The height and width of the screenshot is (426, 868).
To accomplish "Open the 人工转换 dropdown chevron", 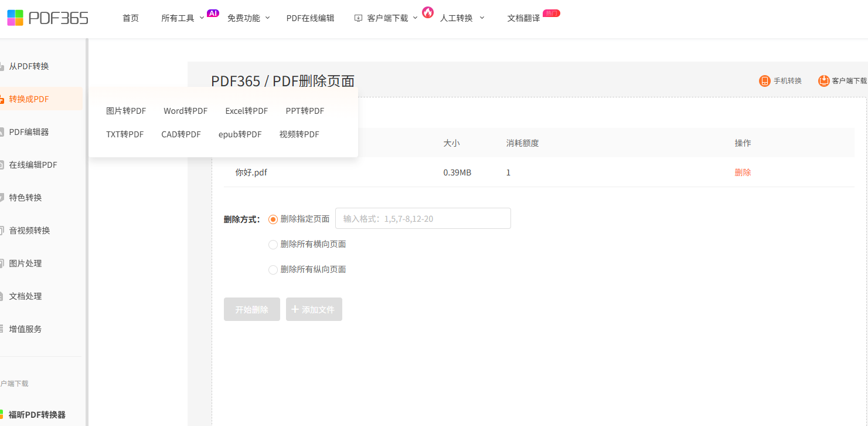I will [x=482, y=18].
